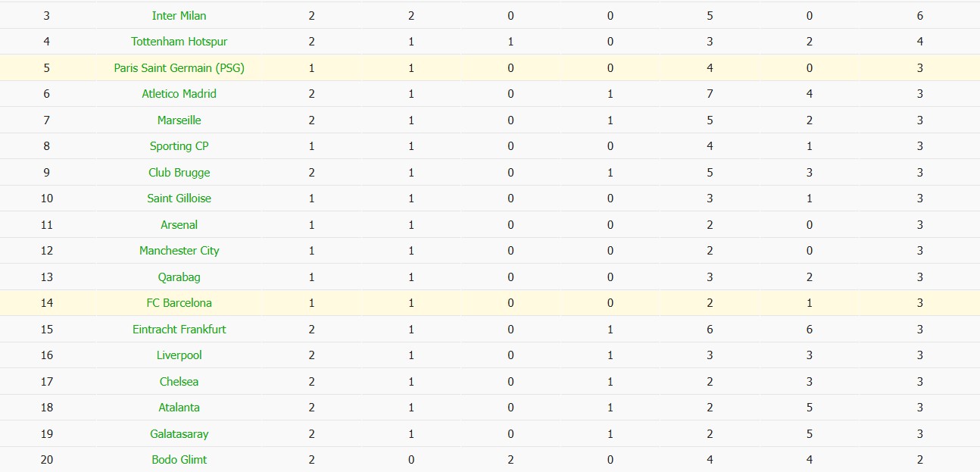Click the Manchester City link
This screenshot has width=980, height=472.
[179, 251]
